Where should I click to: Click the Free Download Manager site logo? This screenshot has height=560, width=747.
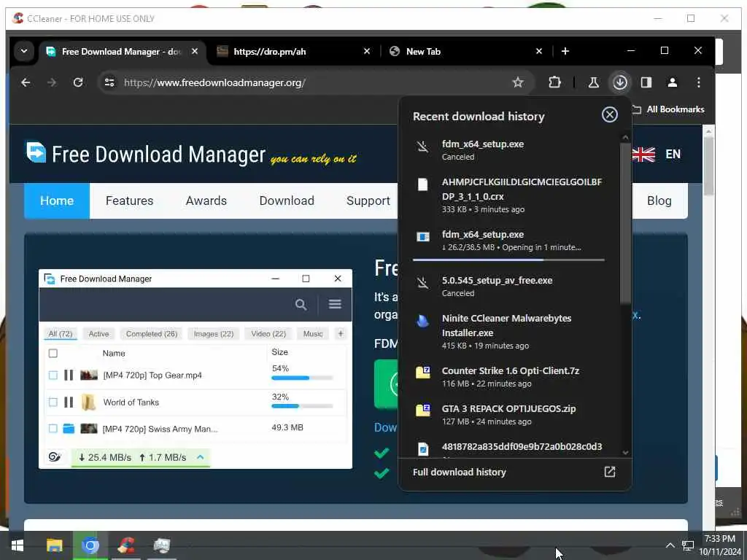[x=146, y=154]
